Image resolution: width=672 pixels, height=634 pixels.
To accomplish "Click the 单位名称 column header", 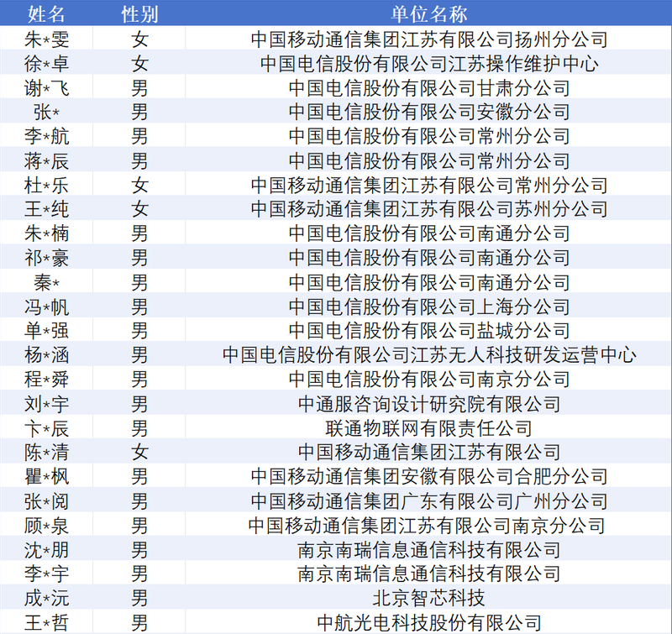I will [x=429, y=14].
